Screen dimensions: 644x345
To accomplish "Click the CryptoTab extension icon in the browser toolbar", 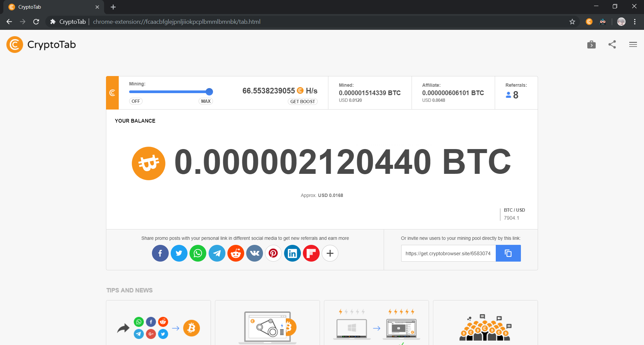I will [589, 22].
